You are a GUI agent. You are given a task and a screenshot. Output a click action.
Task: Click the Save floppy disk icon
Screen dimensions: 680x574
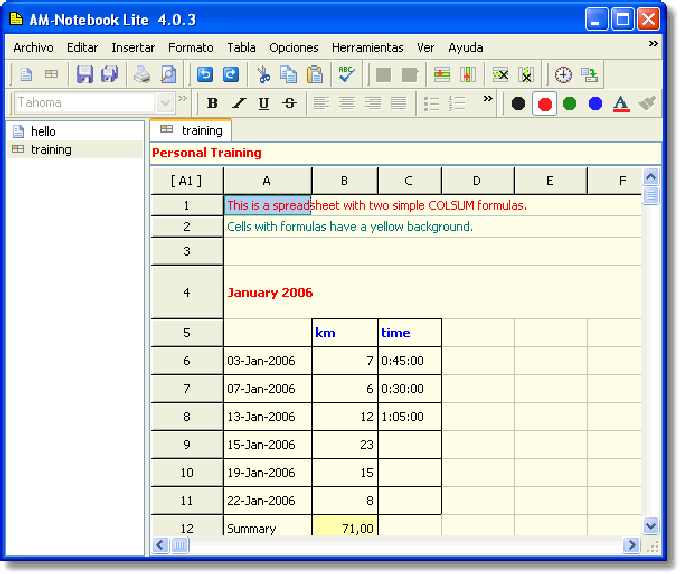pyautogui.click(x=85, y=74)
